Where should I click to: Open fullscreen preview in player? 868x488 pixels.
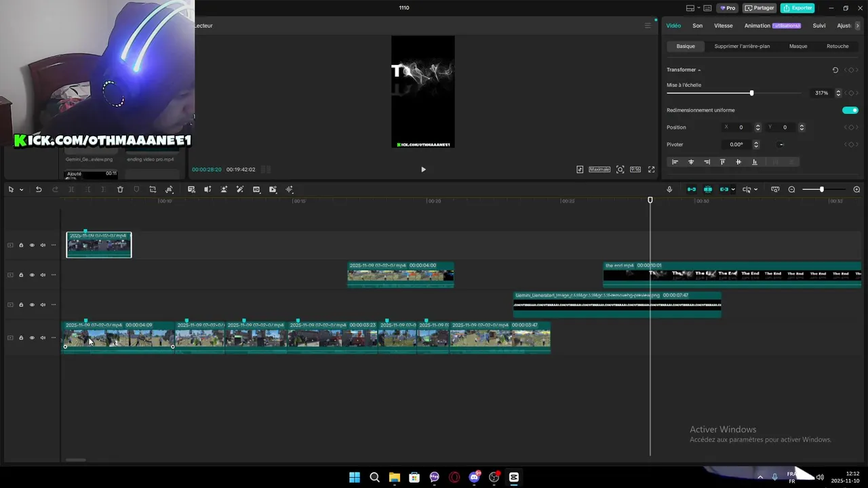[651, 169]
